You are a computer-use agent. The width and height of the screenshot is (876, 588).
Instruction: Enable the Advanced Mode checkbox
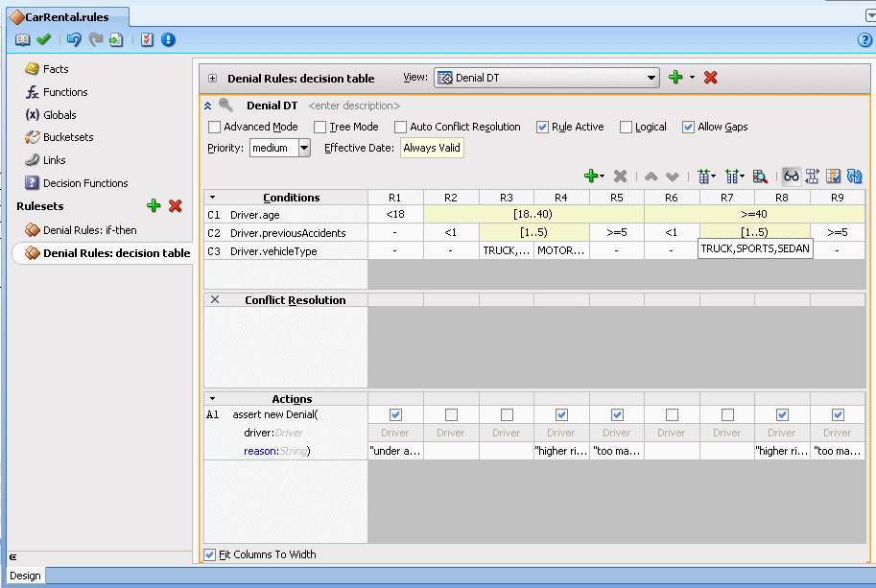214,127
